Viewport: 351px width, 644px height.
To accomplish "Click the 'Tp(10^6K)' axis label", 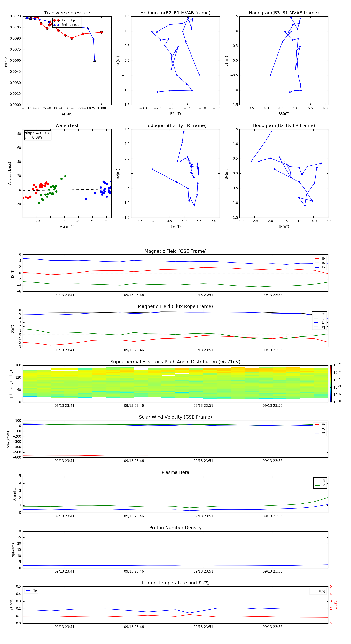I will (11, 605).
